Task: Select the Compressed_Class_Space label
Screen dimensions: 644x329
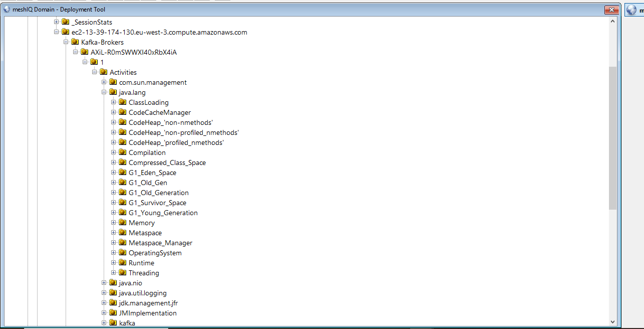Action: point(167,162)
